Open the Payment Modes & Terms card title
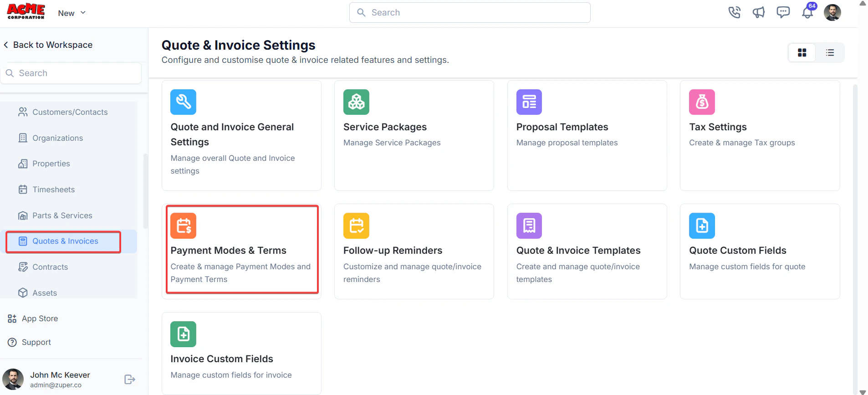Screen dimensions: 868x395 pos(228,251)
